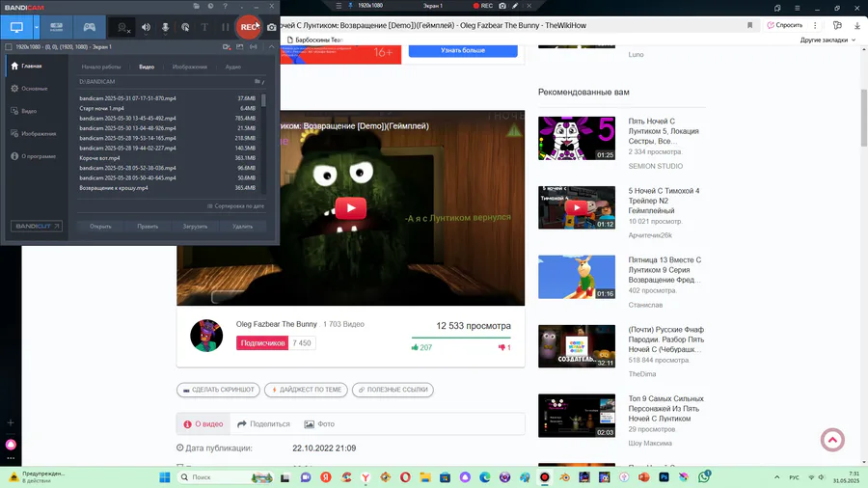Image resolution: width=868 pixels, height=488 pixels.
Task: Open browser downloads arrow icon
Action: click(x=857, y=25)
